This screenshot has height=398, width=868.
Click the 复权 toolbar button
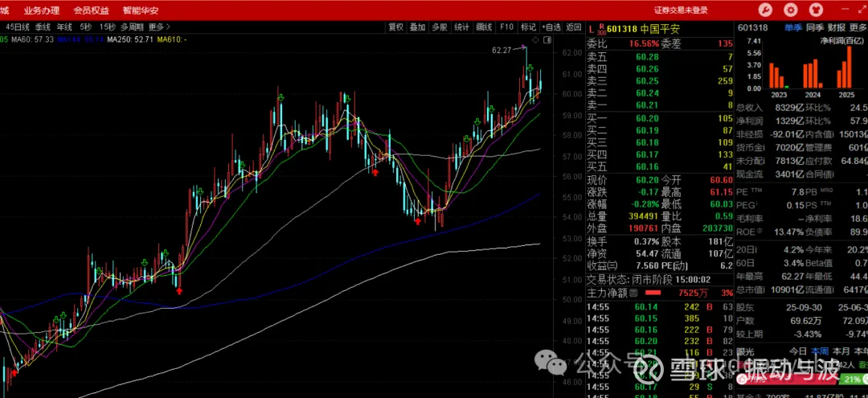[395, 27]
